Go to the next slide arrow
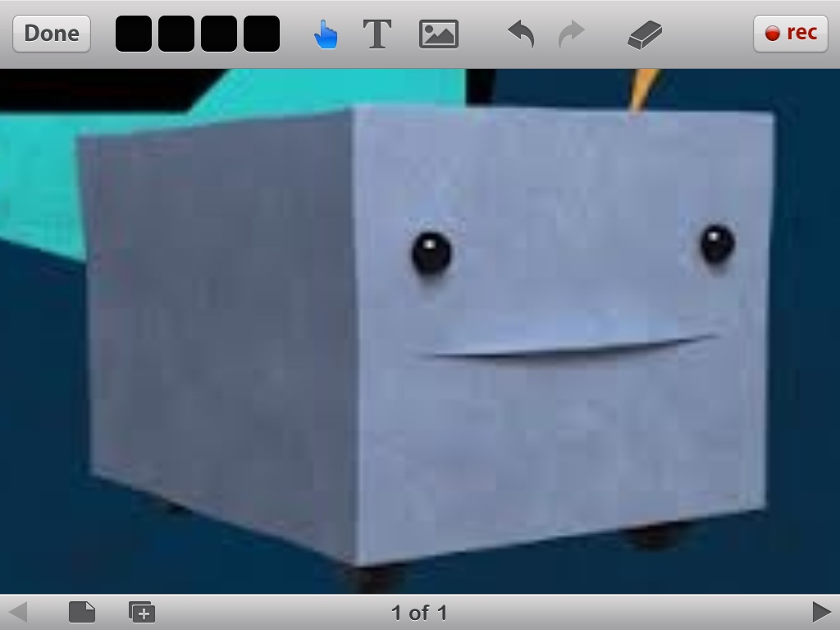 click(x=821, y=612)
